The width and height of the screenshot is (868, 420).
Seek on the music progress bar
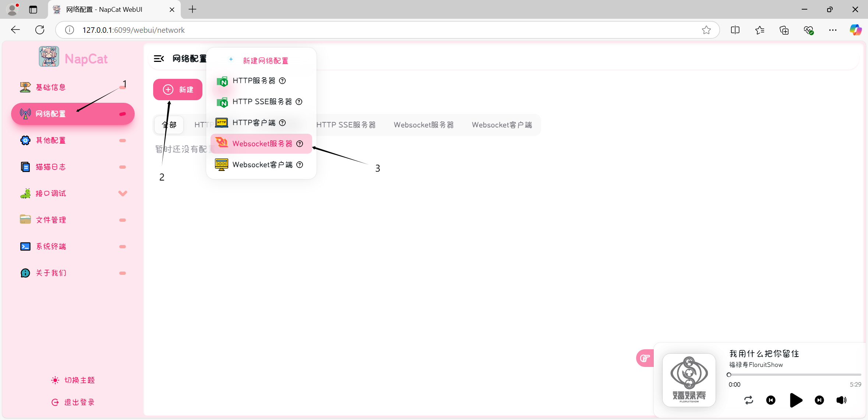795,375
